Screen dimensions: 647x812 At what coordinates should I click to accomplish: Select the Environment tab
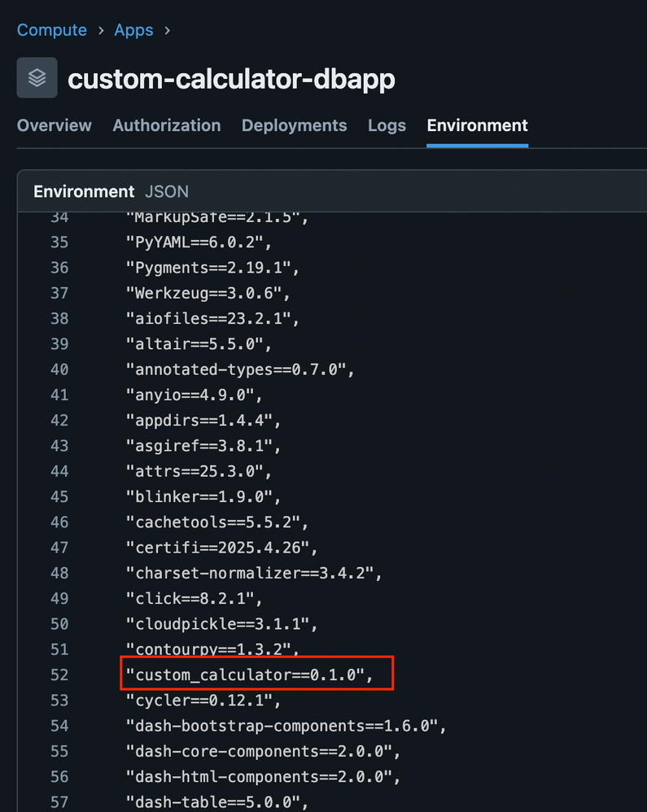click(x=477, y=125)
